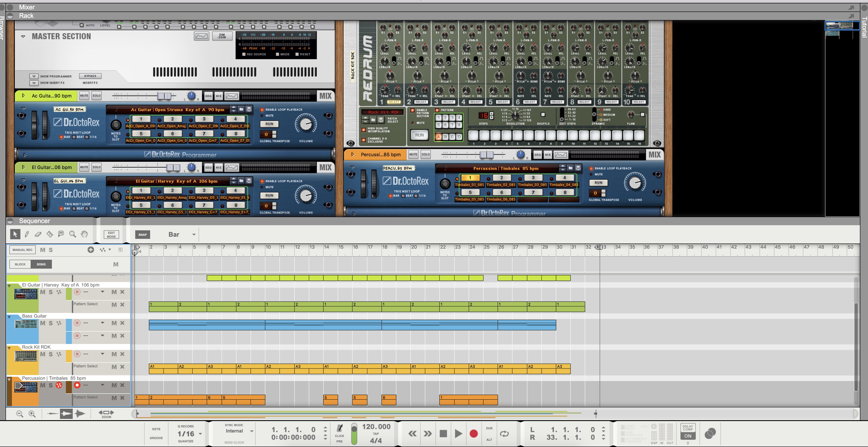Viewport: 868px width, 447px height.
Task: Toggle the metronome Click icon
Action: click(340, 428)
